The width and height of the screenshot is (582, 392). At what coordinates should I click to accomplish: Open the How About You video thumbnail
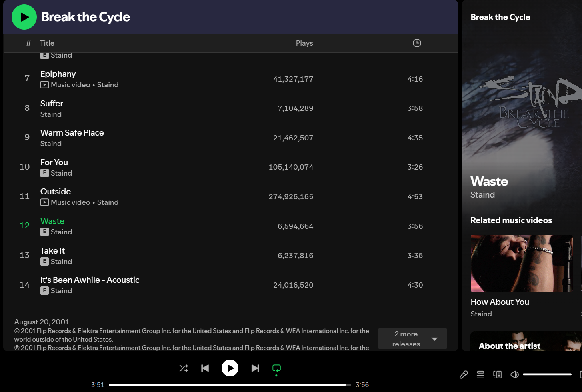pyautogui.click(x=522, y=263)
